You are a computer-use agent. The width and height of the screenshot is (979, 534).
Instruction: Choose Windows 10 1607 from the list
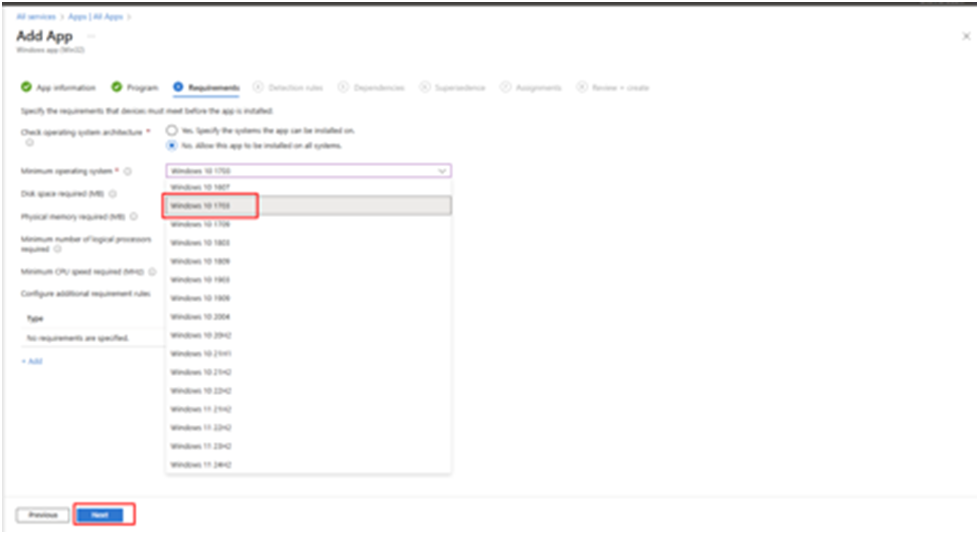click(308, 187)
